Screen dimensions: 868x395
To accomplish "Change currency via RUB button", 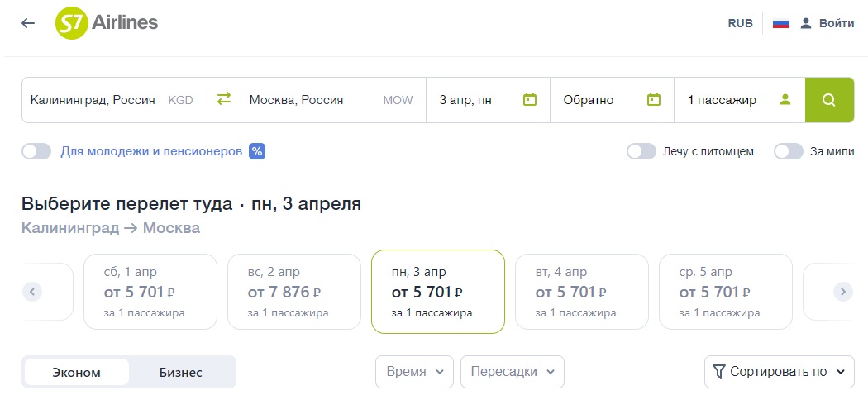I will click(740, 24).
